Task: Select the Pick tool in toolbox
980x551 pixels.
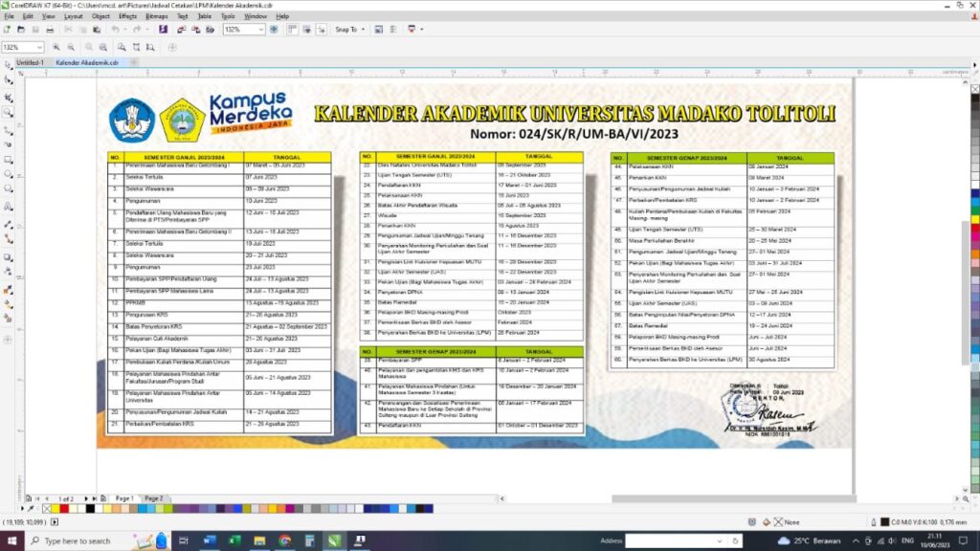Action: tap(8, 65)
